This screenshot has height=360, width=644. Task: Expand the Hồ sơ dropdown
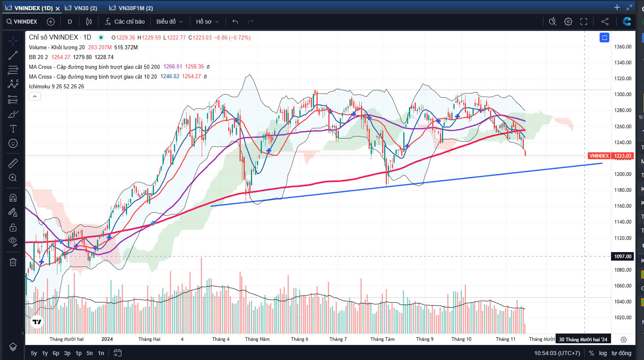207,22
